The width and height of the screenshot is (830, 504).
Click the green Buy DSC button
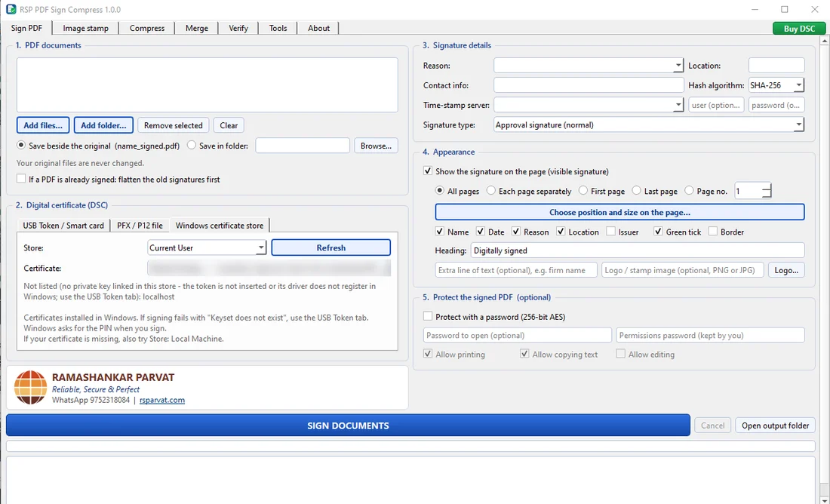[x=799, y=29]
